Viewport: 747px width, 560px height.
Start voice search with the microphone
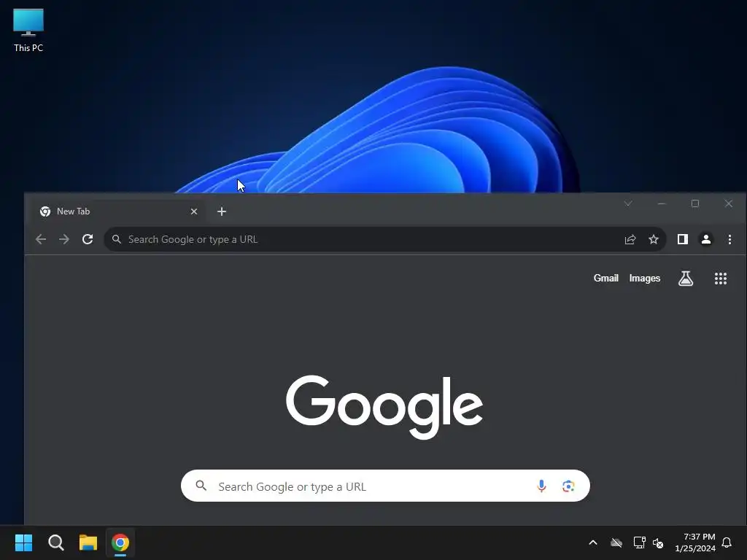coord(541,486)
